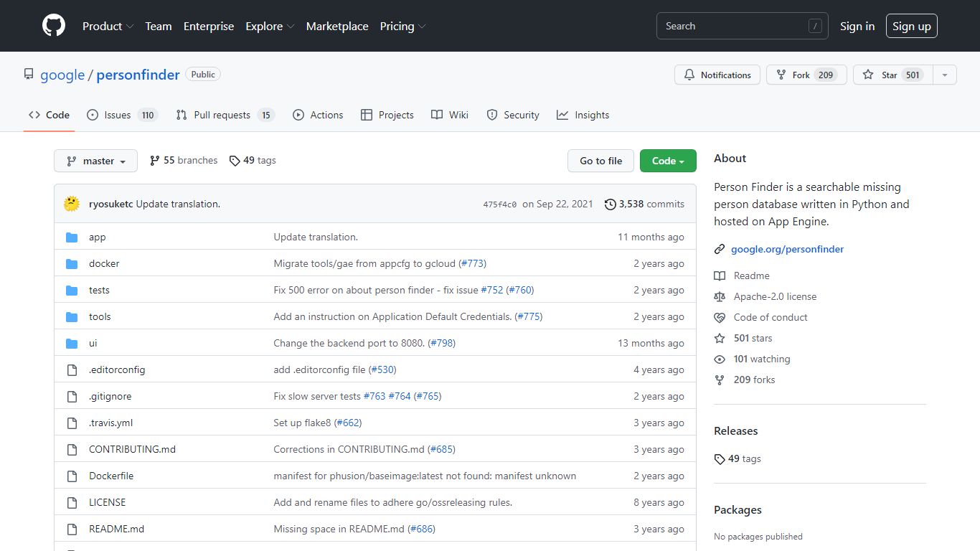Click the tag icon under Releases
Viewport: 980px width, 551px height.
[720, 459]
